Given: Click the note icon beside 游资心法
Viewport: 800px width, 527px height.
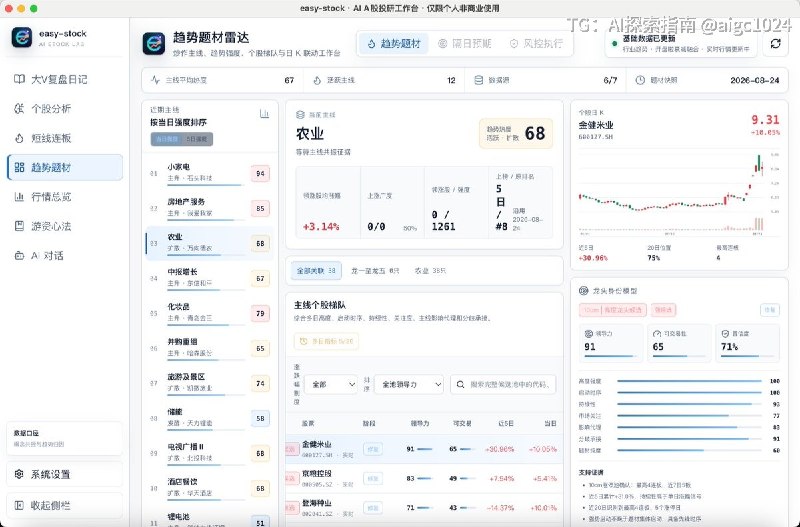Looking at the screenshot, I should pos(19,226).
